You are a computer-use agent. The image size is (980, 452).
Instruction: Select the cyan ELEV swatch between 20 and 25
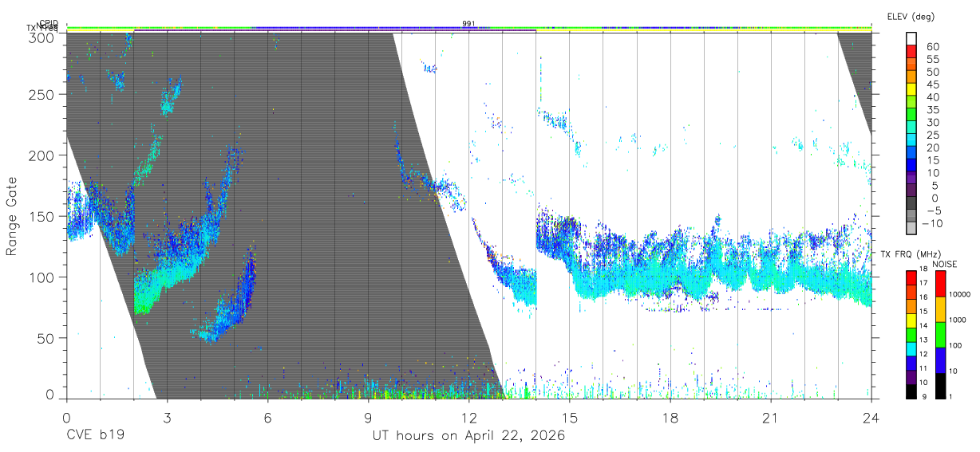click(912, 141)
